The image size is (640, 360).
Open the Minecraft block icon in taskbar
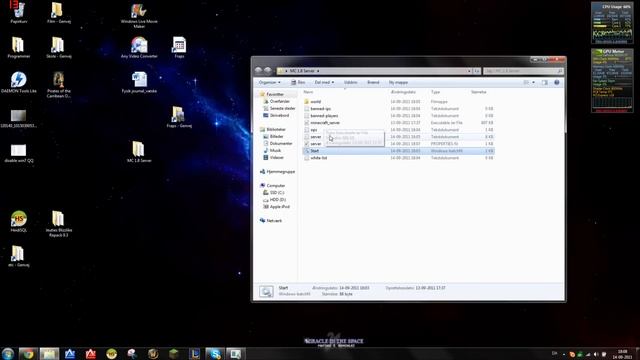[x=174, y=353]
